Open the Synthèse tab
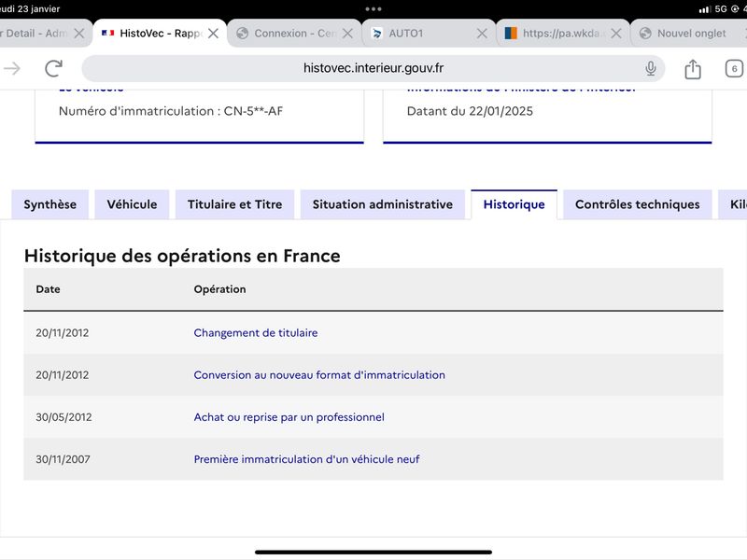Screen dimensions: 747x560 pyautogui.click(x=50, y=204)
